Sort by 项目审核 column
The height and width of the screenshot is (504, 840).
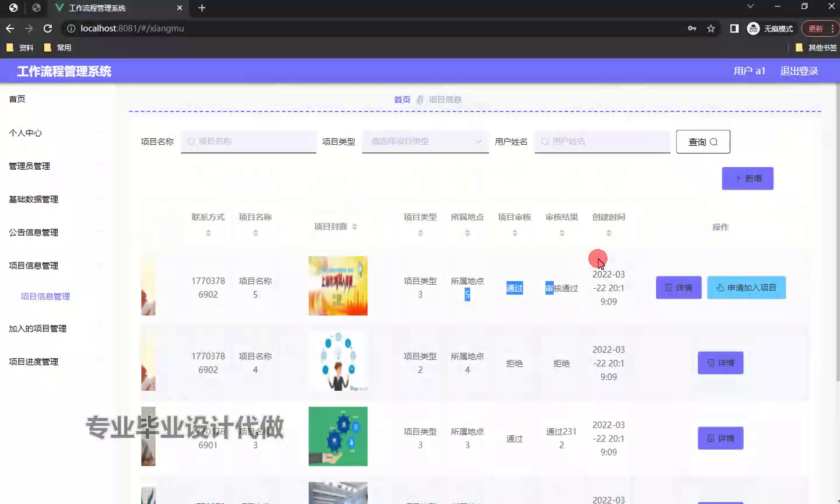pos(514,233)
